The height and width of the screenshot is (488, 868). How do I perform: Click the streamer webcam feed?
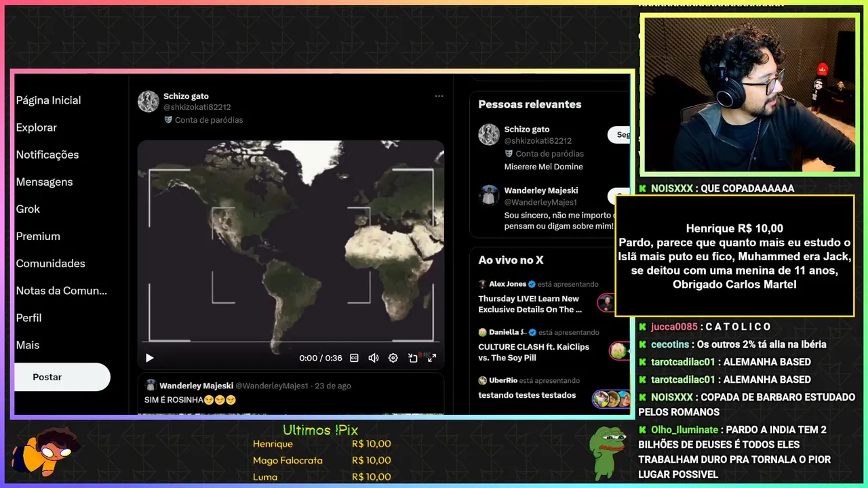click(x=749, y=94)
